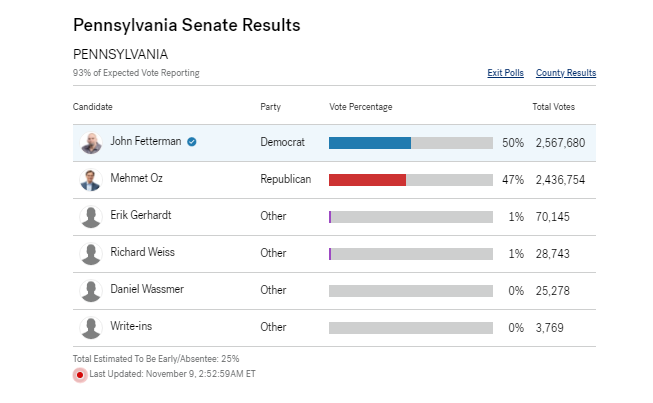Click John Fetterman's profile photo

point(91,143)
